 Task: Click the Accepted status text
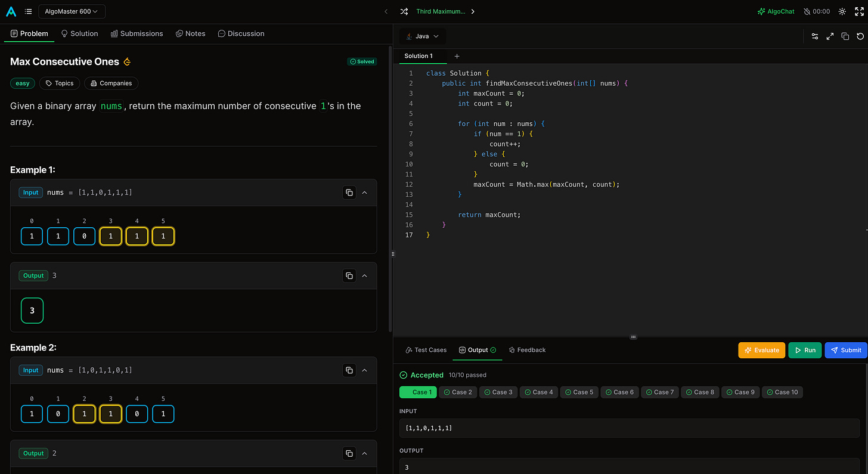pyautogui.click(x=427, y=375)
